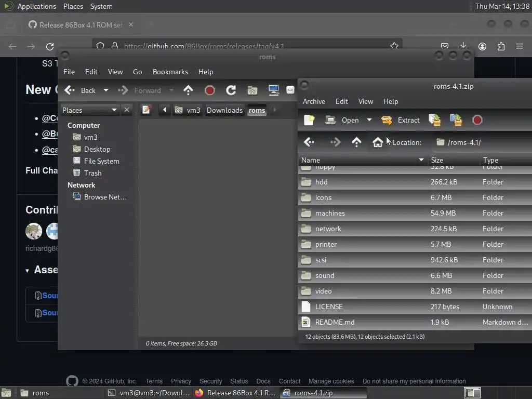Select README.md file in archive
Image resolution: width=532 pixels, height=399 pixels.
(415, 322)
